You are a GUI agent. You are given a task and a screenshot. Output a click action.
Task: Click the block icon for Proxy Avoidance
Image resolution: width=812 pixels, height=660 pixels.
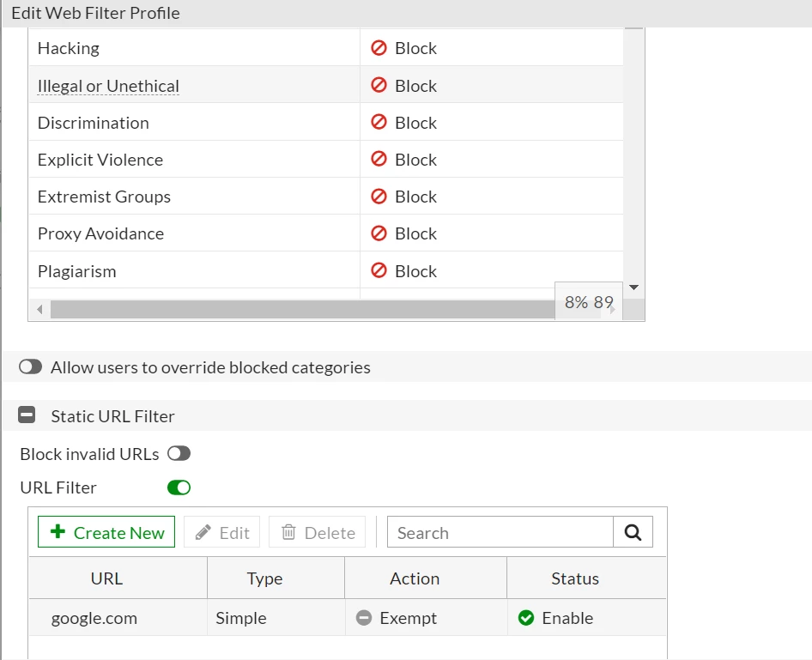click(x=379, y=233)
